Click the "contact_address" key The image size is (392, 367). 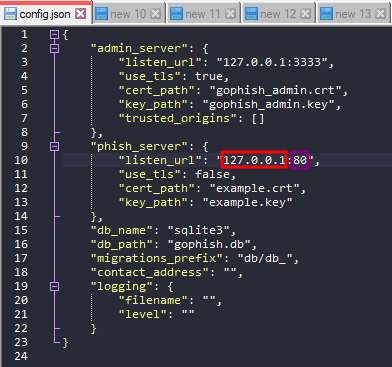149,272
